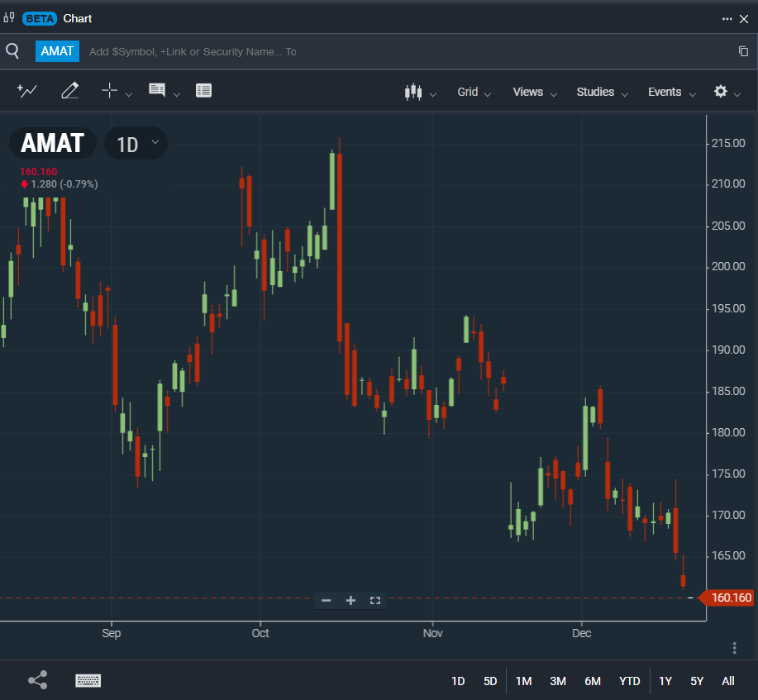Screen dimensions: 758x700
Task: Open the three-dot more options menu
Action: [727, 19]
